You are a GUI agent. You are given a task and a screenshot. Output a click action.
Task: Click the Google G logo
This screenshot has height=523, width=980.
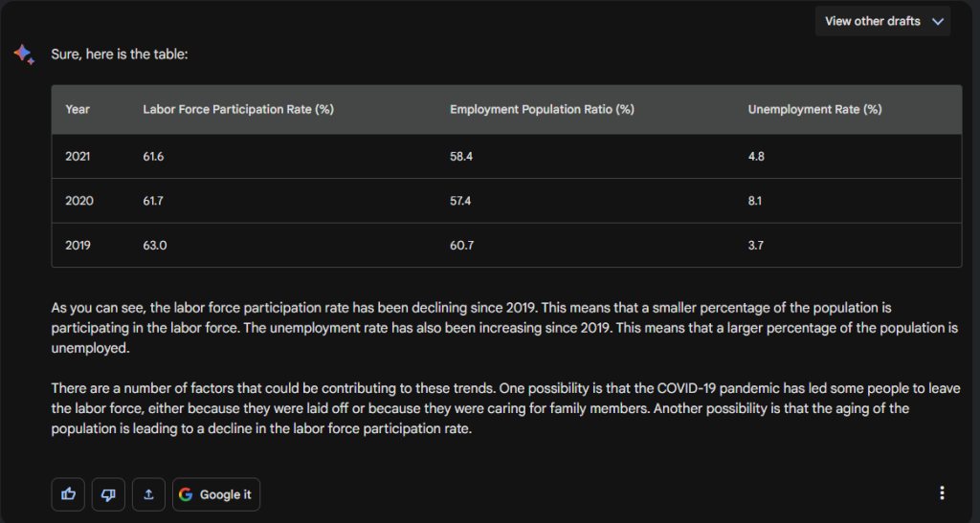pyautogui.click(x=186, y=494)
